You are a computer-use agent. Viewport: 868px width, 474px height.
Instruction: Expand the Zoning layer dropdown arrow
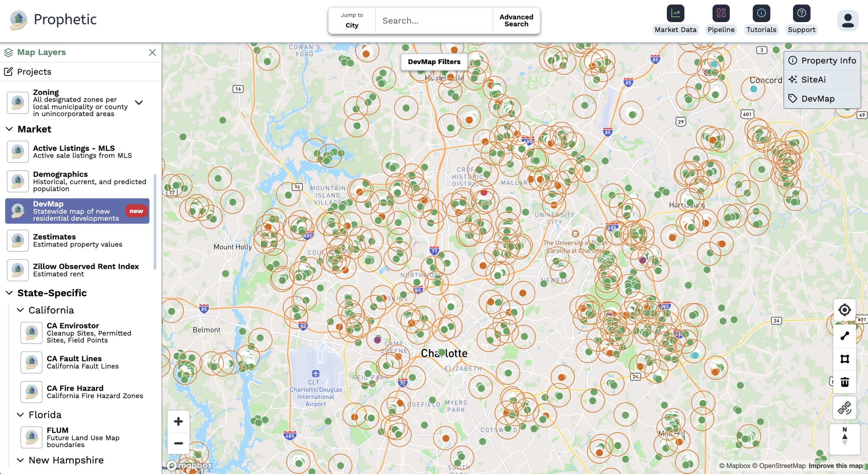139,103
